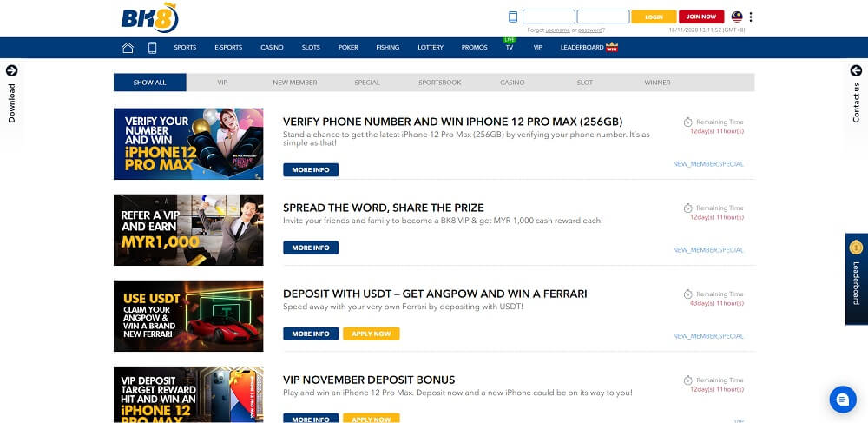Click the forgot username link
This screenshot has height=423, width=868.
click(x=557, y=30)
